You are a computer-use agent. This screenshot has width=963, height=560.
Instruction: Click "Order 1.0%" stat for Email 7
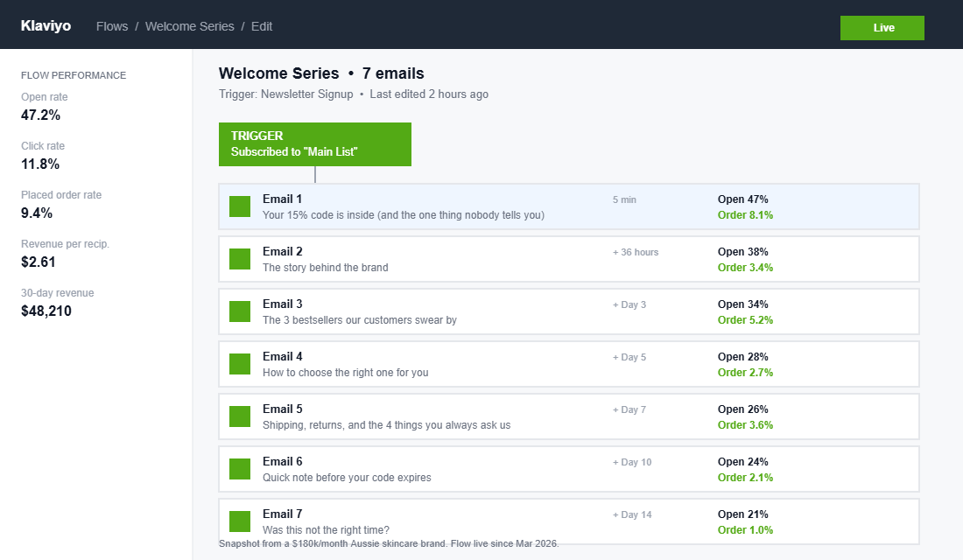click(746, 530)
